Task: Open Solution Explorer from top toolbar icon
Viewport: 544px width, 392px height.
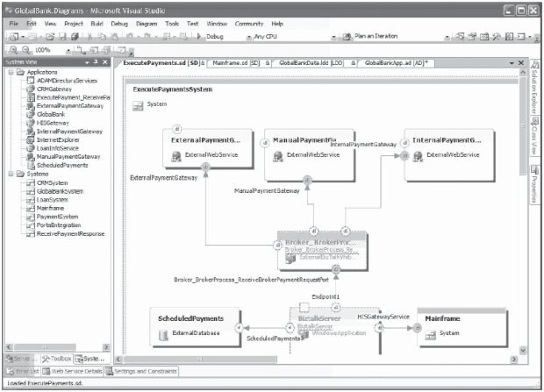Action: [460, 36]
